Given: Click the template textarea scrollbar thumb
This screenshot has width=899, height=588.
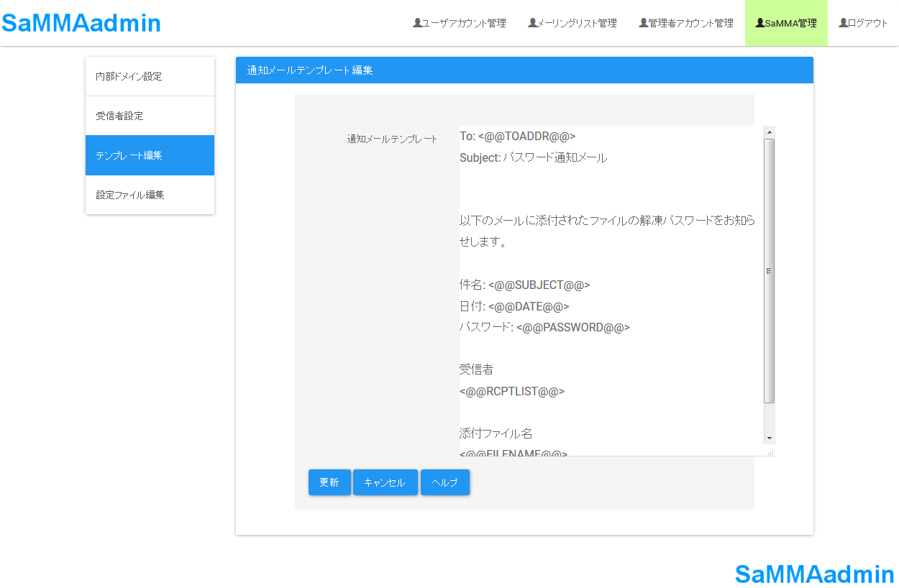Looking at the screenshot, I should 770,271.
